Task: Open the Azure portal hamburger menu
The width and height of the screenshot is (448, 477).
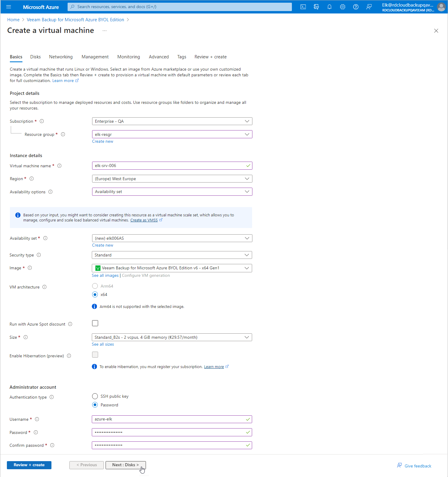Action: click(x=8, y=7)
